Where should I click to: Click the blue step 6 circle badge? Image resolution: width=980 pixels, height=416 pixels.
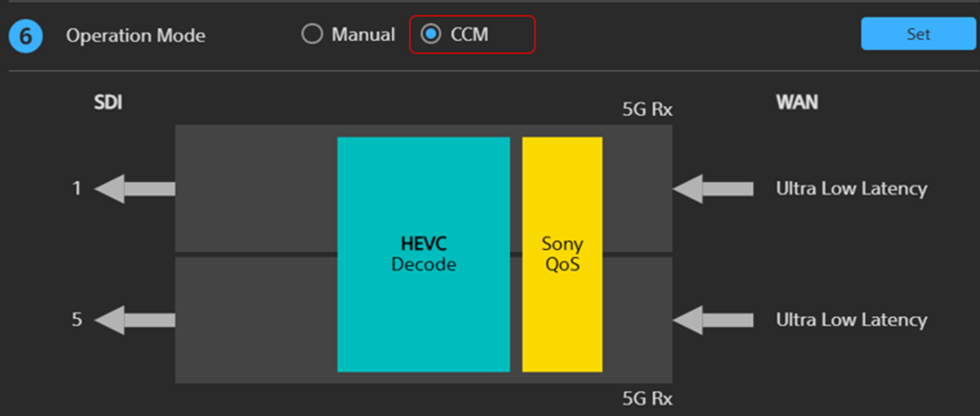click(x=25, y=35)
